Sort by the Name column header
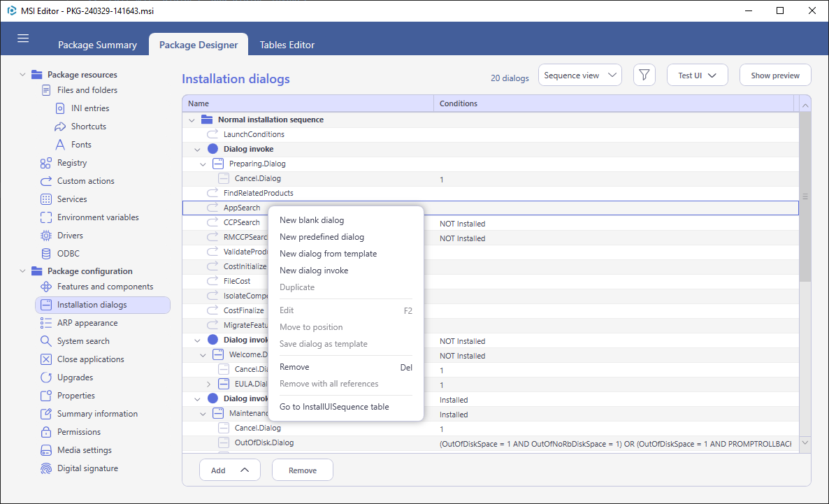The image size is (829, 504). [x=308, y=103]
